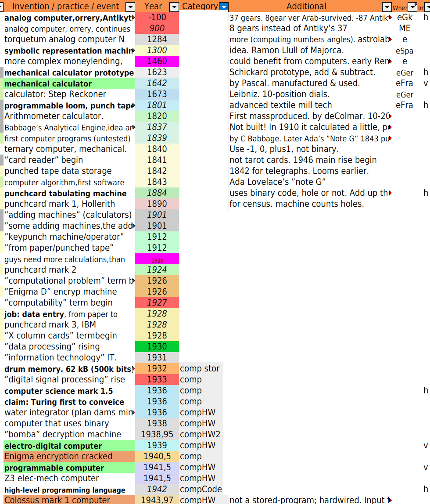
Task: Select the red 1927 year cell
Action: pos(157,302)
